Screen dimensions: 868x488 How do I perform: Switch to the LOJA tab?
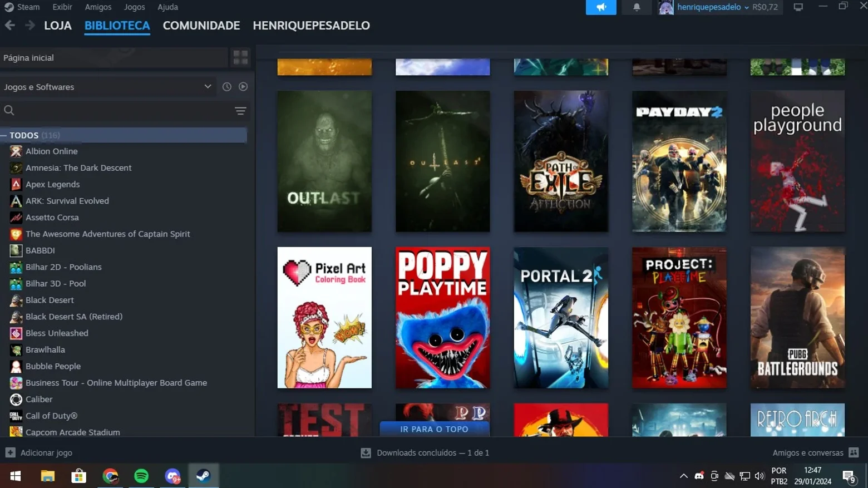[x=58, y=26]
